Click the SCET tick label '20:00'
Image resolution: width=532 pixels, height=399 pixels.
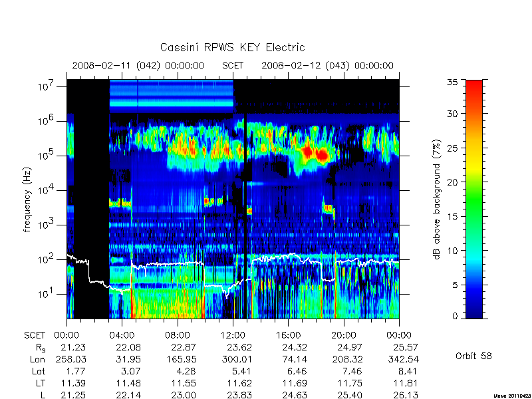coord(344,336)
